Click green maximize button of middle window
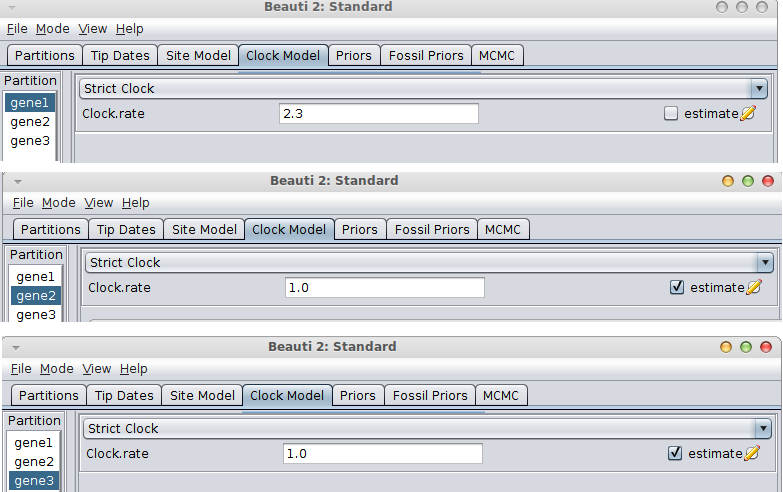783x492 pixels. pyautogui.click(x=748, y=181)
